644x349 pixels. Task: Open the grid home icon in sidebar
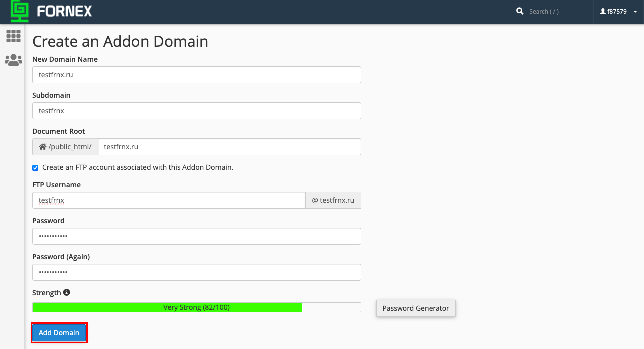[x=13, y=36]
